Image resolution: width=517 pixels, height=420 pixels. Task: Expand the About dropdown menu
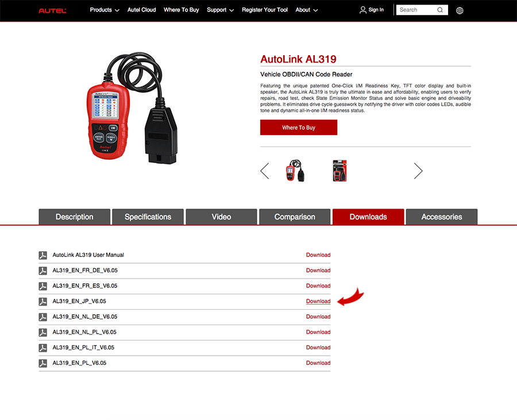[x=306, y=10]
